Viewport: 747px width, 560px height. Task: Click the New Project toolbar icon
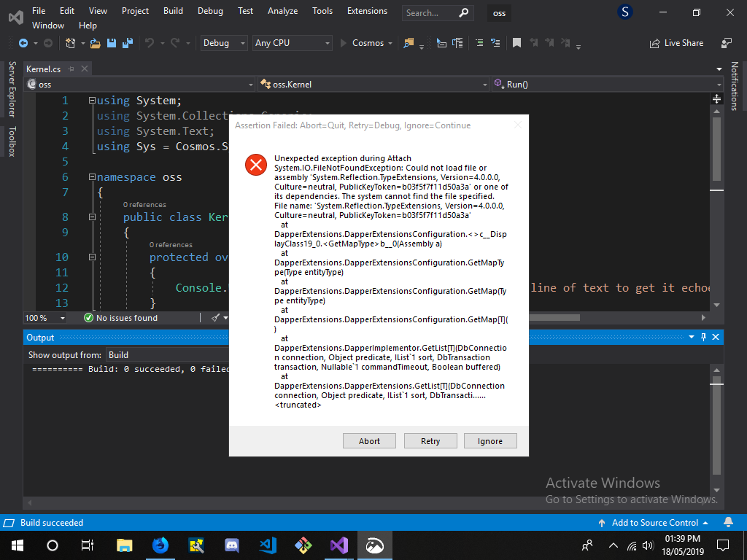[71, 43]
